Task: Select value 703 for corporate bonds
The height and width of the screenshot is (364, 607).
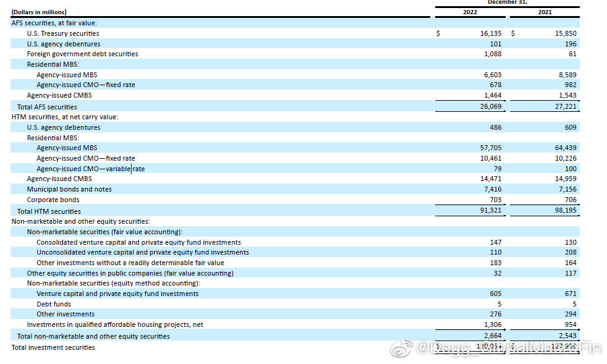Action: [496, 200]
